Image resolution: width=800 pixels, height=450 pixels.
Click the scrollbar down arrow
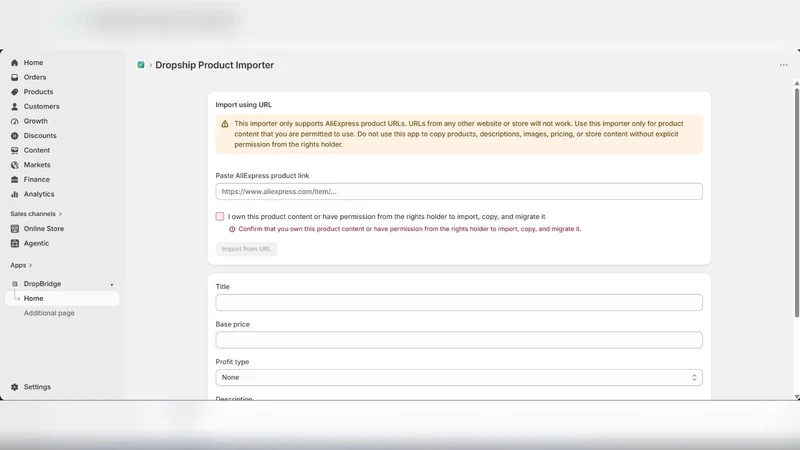796,396
